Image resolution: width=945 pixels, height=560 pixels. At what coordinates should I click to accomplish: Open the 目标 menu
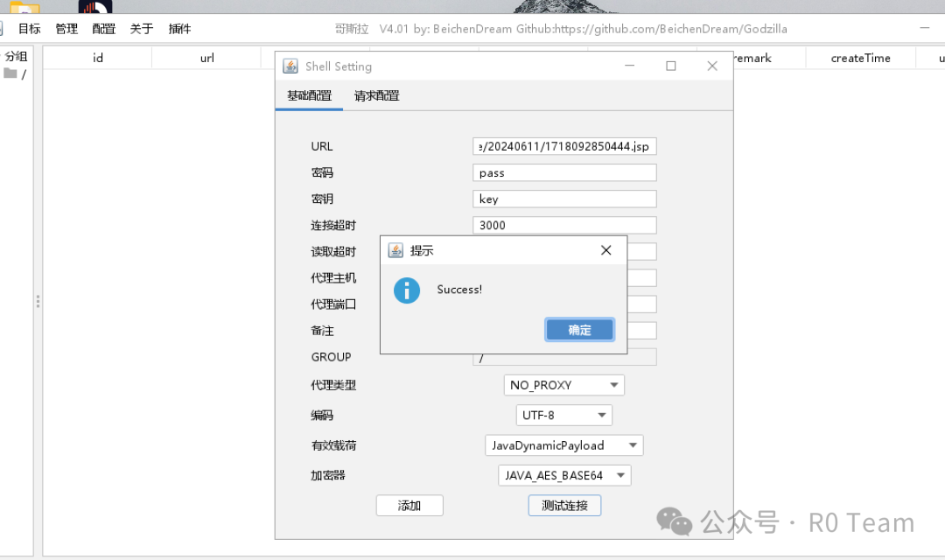tap(29, 29)
